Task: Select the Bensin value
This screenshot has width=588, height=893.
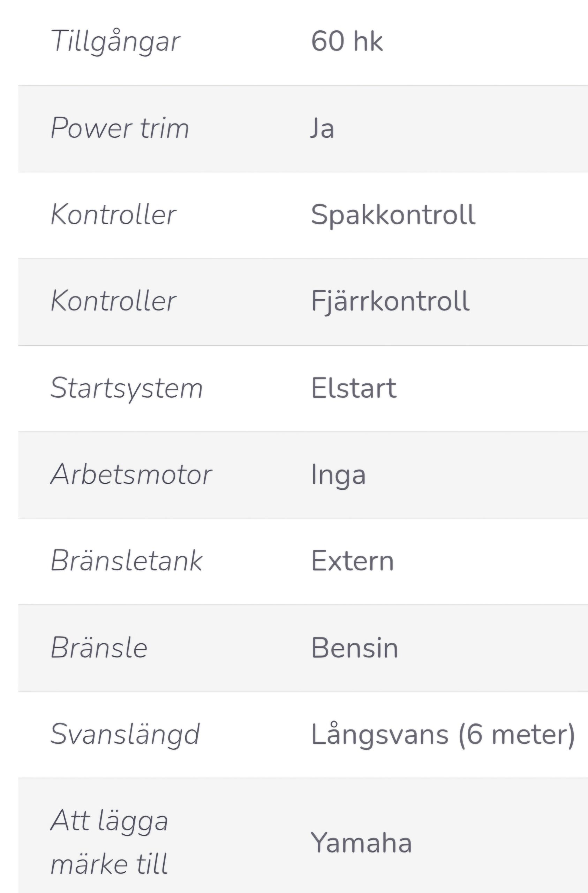Action: [x=355, y=648]
